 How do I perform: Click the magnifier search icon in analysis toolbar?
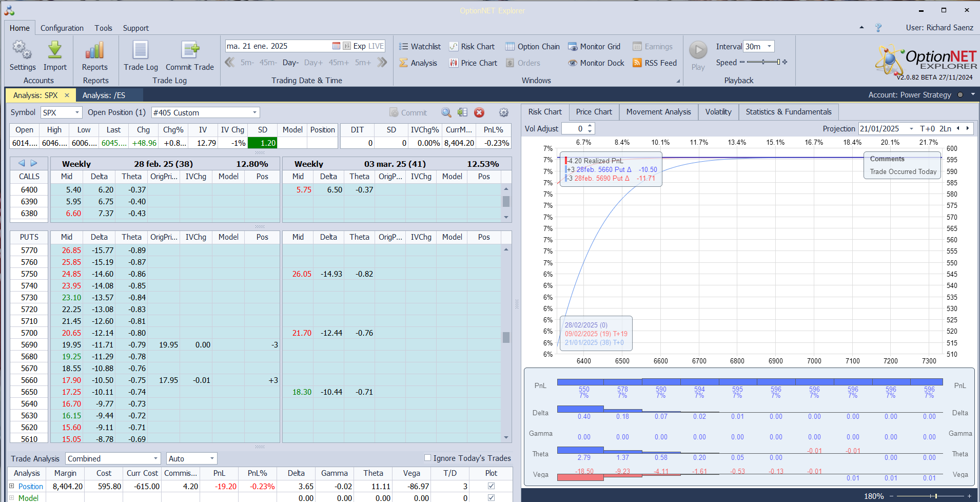446,112
